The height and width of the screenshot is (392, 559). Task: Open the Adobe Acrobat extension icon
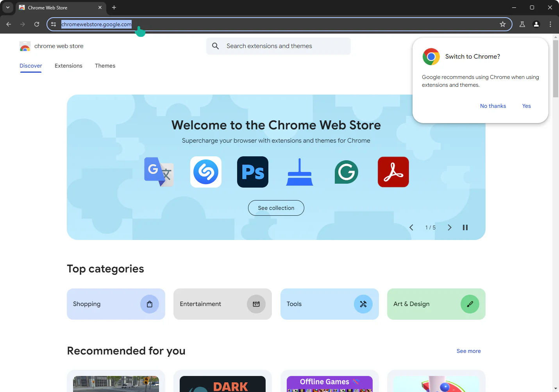393,172
